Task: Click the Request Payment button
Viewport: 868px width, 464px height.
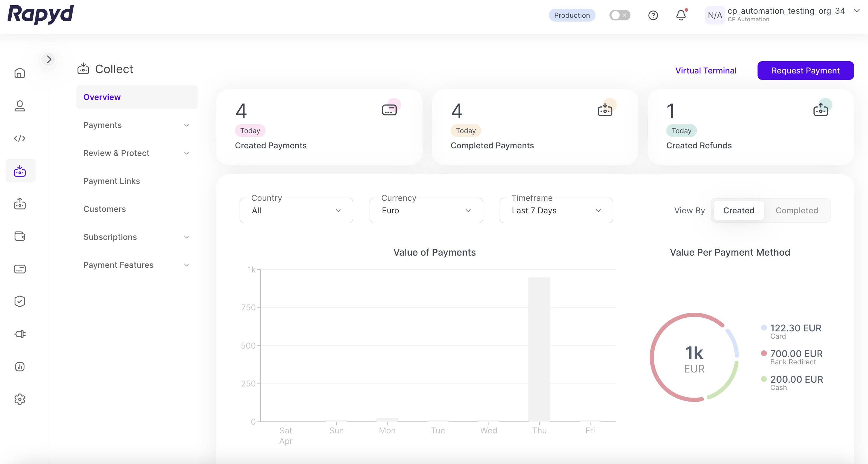Action: click(805, 71)
